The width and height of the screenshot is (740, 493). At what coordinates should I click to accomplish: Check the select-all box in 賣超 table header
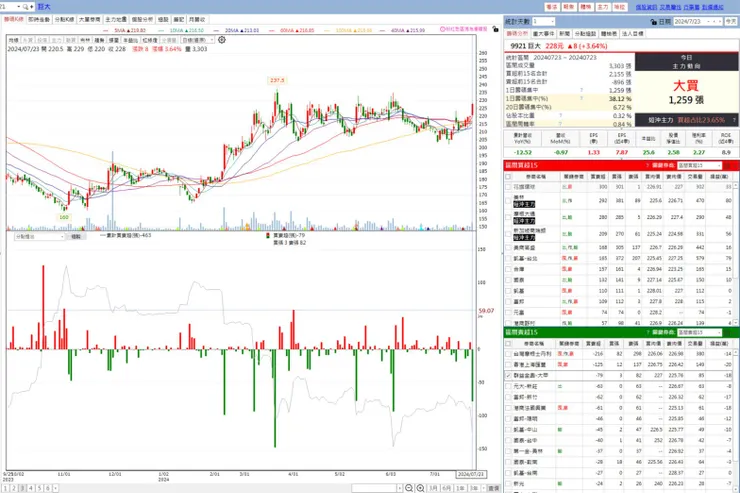[508, 343]
